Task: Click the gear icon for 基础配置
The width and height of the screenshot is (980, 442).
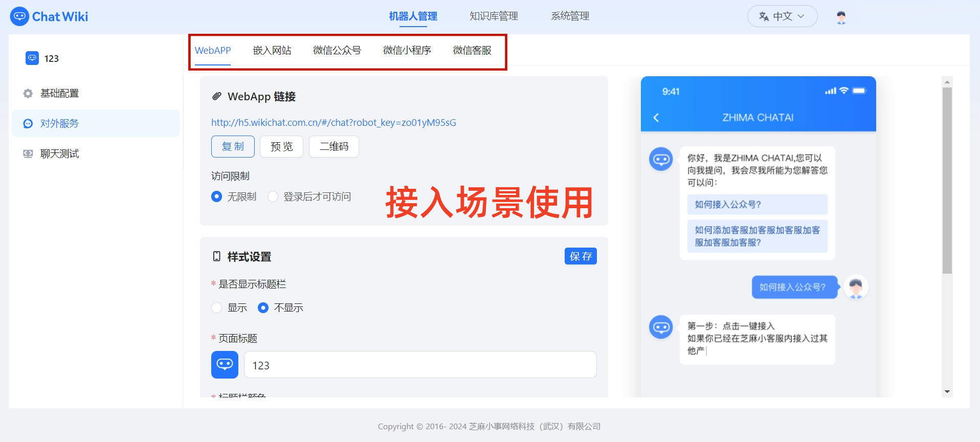Action: [28, 94]
